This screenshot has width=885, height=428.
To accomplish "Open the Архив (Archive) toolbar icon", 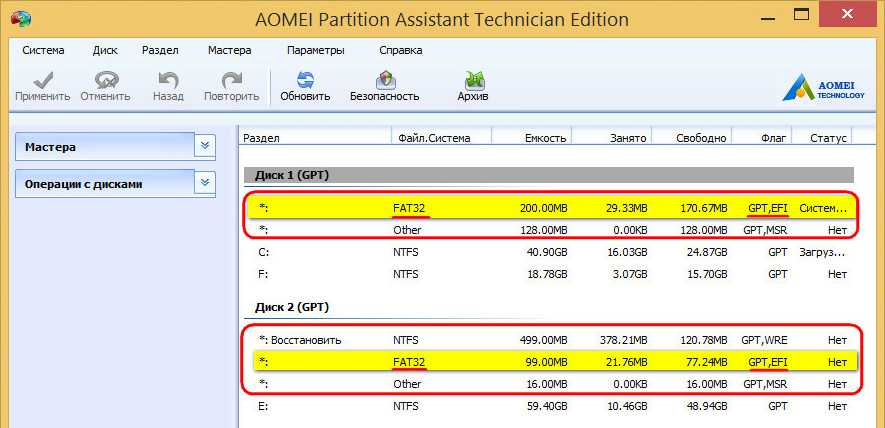I will pos(472,80).
